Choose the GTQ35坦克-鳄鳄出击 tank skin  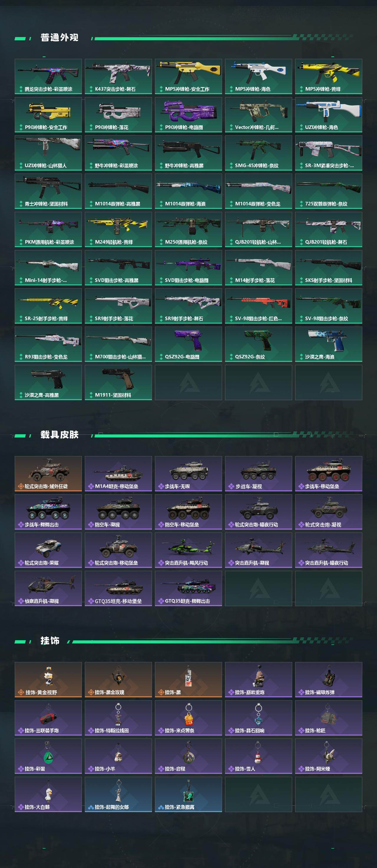coord(188,588)
